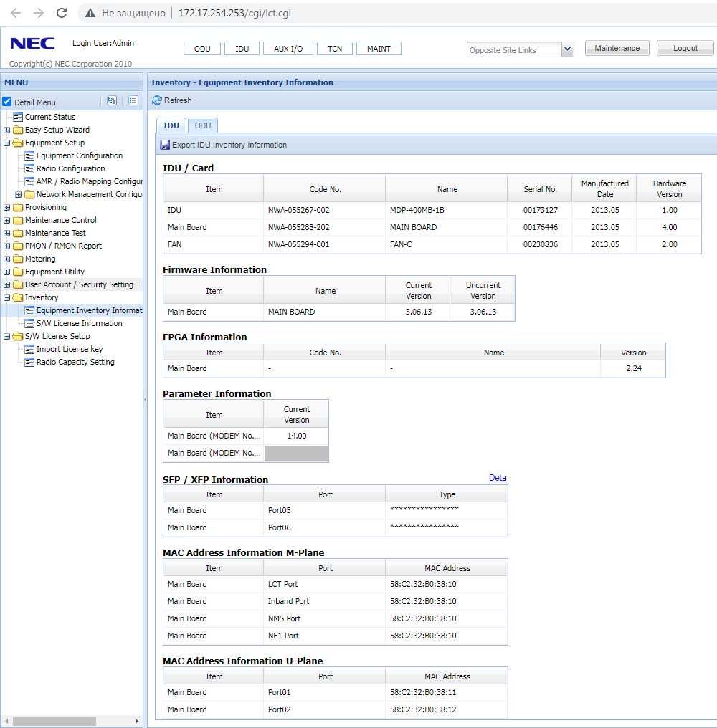Click the TCN header button
This screenshot has height=728, width=717.
tap(335, 49)
